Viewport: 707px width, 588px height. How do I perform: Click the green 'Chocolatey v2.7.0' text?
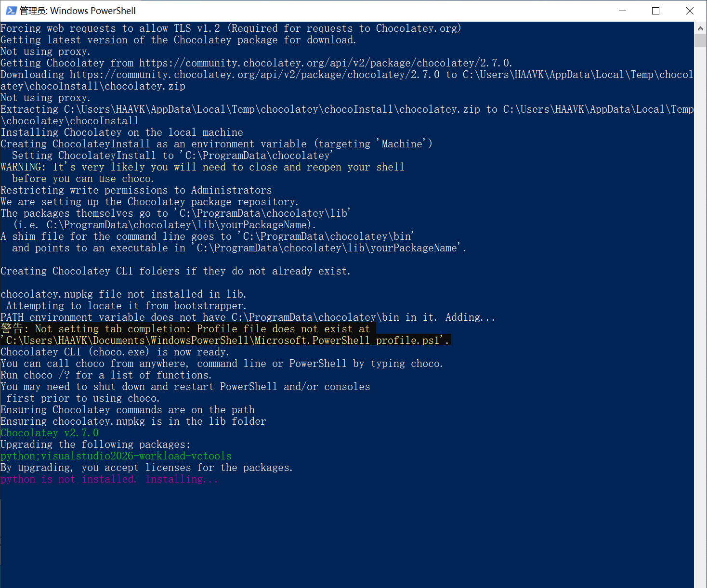click(50, 433)
